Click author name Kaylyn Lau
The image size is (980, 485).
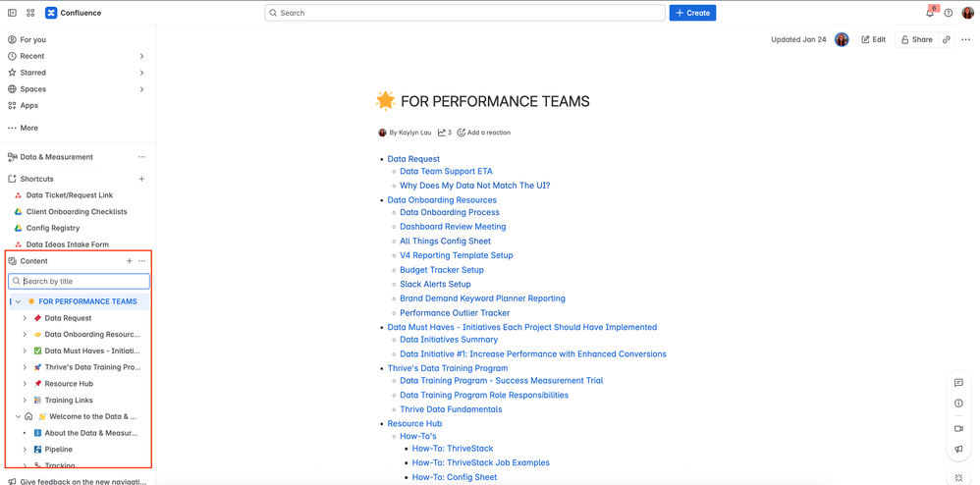414,133
